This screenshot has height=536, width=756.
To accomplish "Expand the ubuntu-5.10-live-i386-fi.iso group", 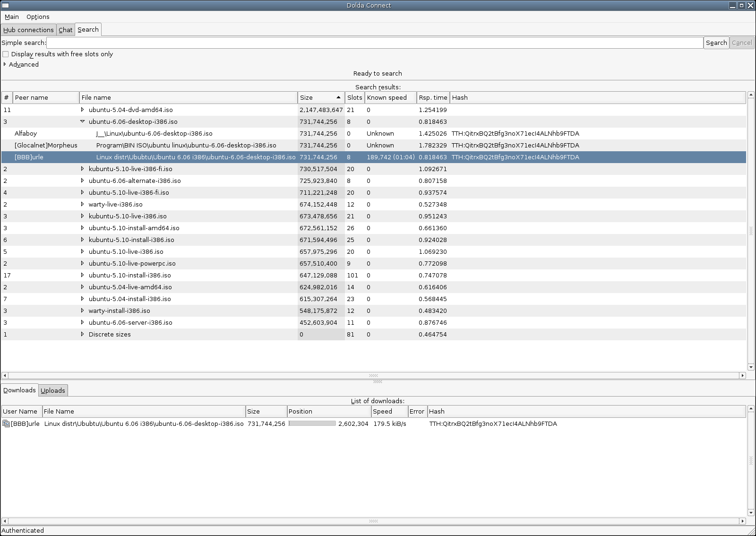I will (82, 192).
